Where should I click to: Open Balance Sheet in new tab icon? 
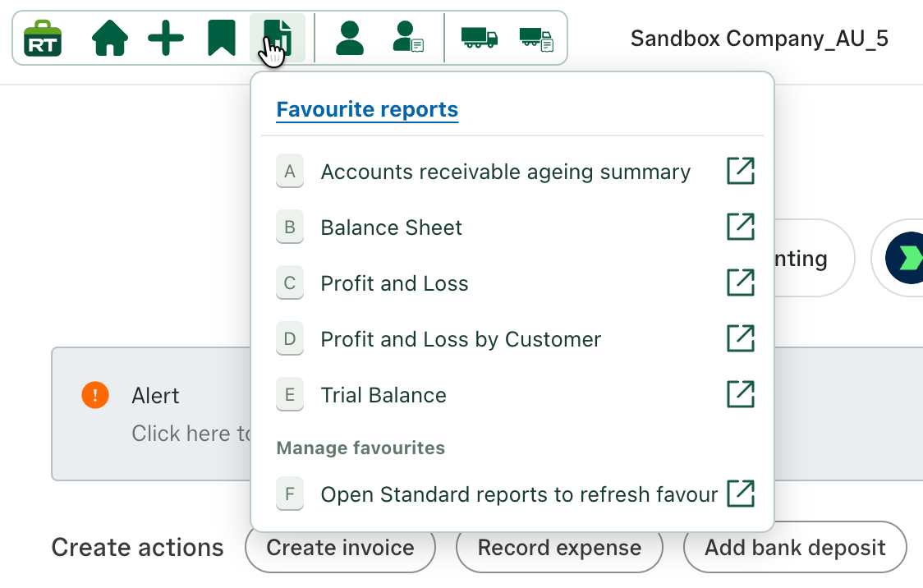coord(741,227)
